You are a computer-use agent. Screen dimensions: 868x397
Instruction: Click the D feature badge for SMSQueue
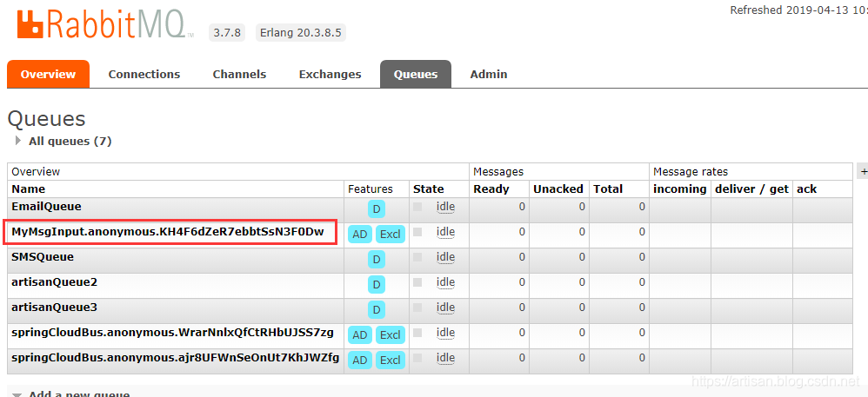377,260
